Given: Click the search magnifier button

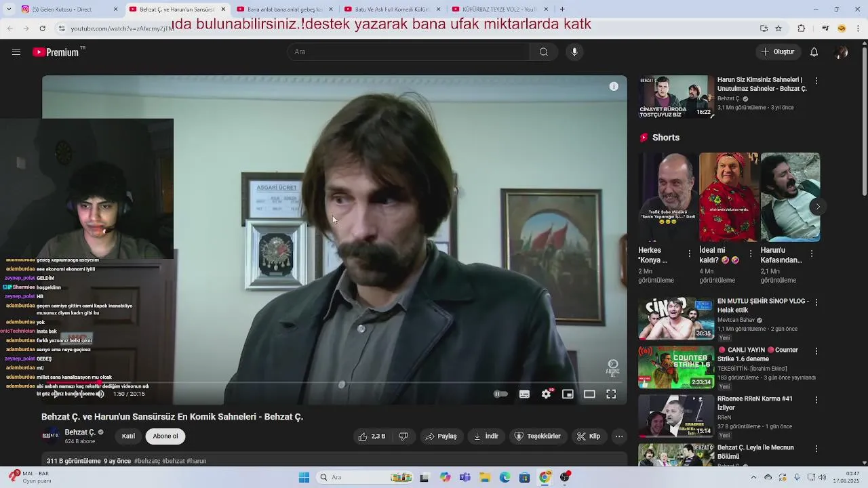Looking at the screenshot, I should click(544, 52).
